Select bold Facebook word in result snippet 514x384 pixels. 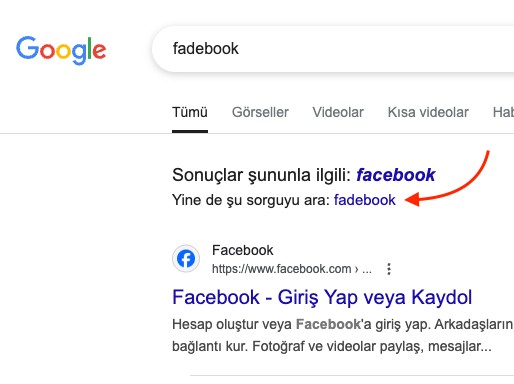(x=328, y=324)
